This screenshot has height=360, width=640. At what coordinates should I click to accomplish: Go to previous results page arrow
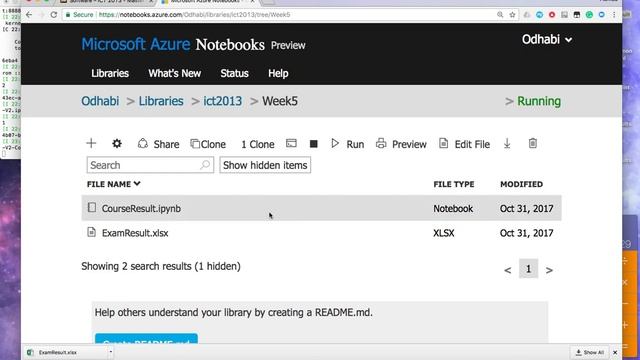coord(508,270)
